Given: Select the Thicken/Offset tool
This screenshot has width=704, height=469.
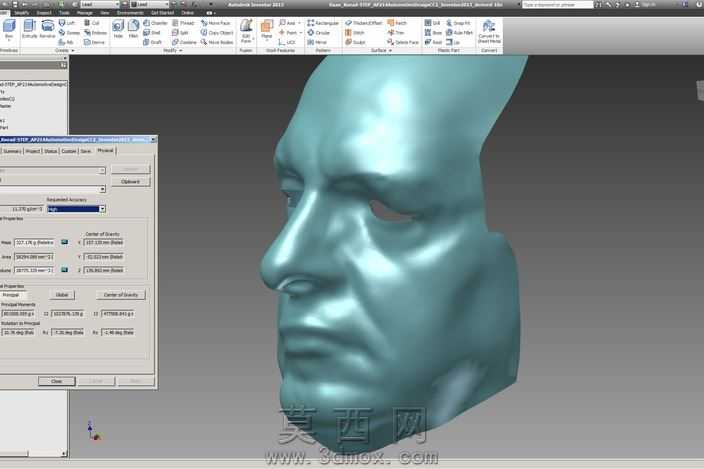Looking at the screenshot, I should tap(363, 23).
